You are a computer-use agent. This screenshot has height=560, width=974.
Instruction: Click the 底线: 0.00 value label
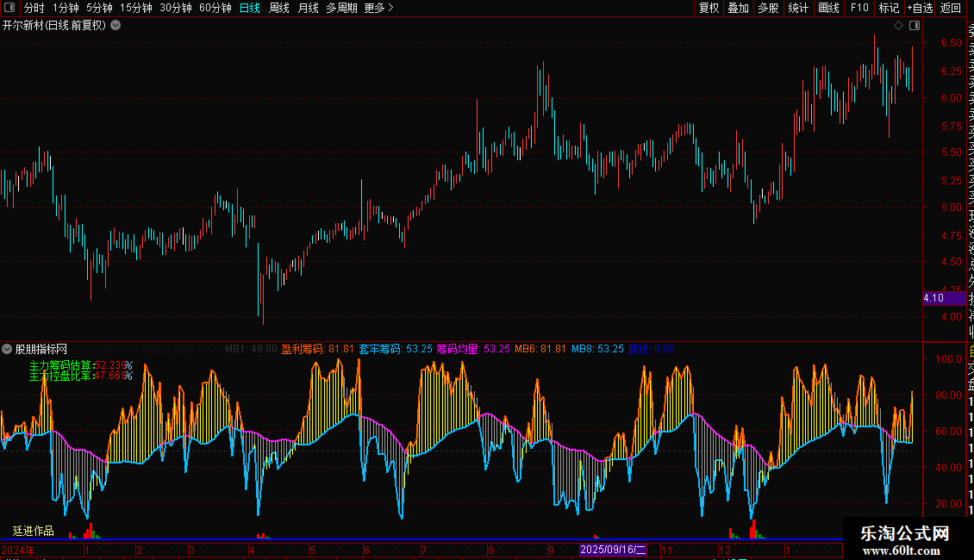tap(652, 349)
